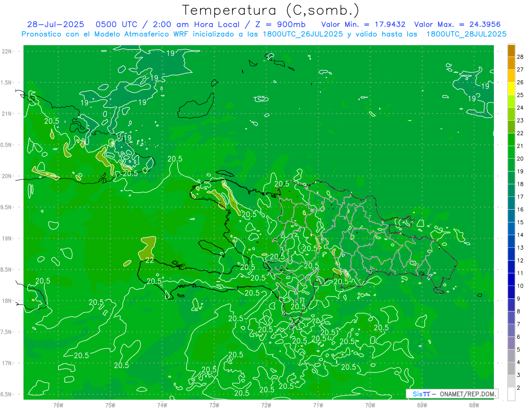The height and width of the screenshot is (411, 532).
Task: Pick the blue segment between 13 and 14
Action: point(512,242)
